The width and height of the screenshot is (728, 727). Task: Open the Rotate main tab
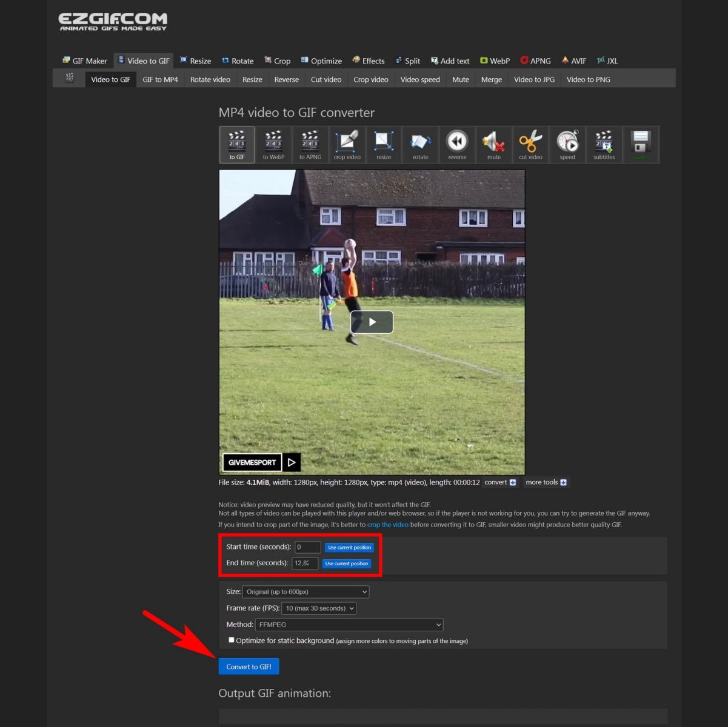click(238, 61)
